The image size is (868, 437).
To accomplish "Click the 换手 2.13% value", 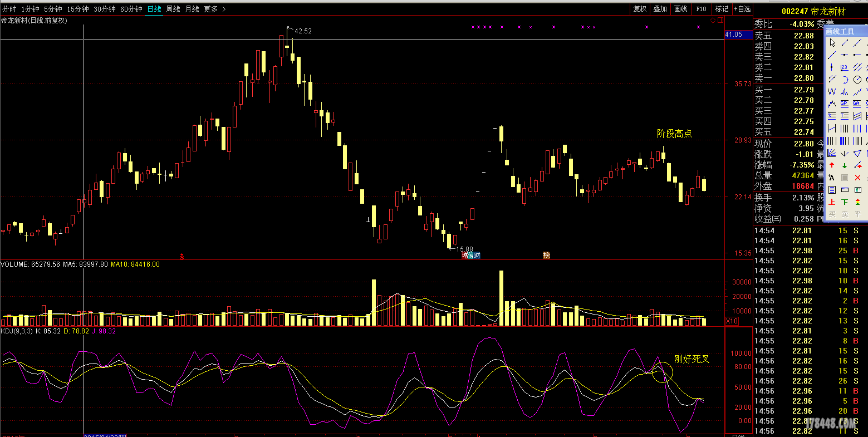I will pyautogui.click(x=804, y=198).
